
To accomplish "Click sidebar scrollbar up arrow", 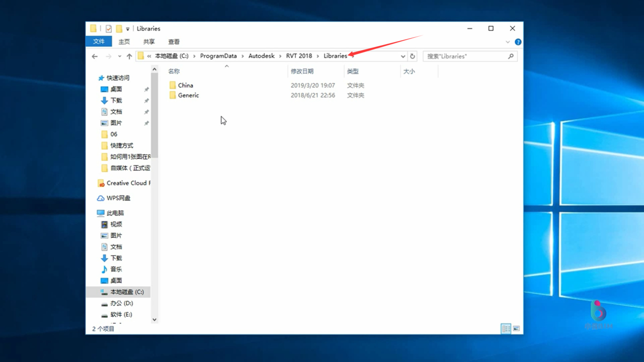I will tap(154, 69).
